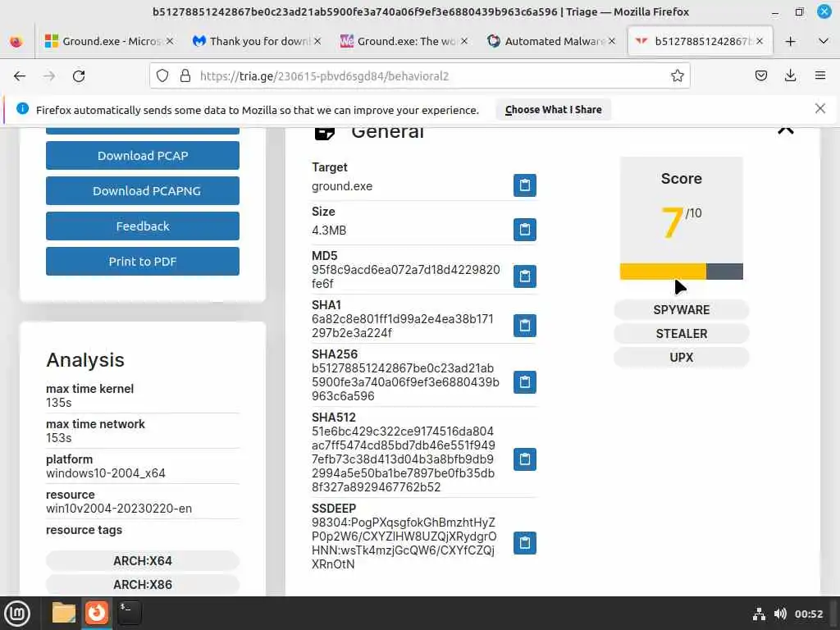Select the ground.exe target text
The image size is (840, 630).
click(342, 186)
